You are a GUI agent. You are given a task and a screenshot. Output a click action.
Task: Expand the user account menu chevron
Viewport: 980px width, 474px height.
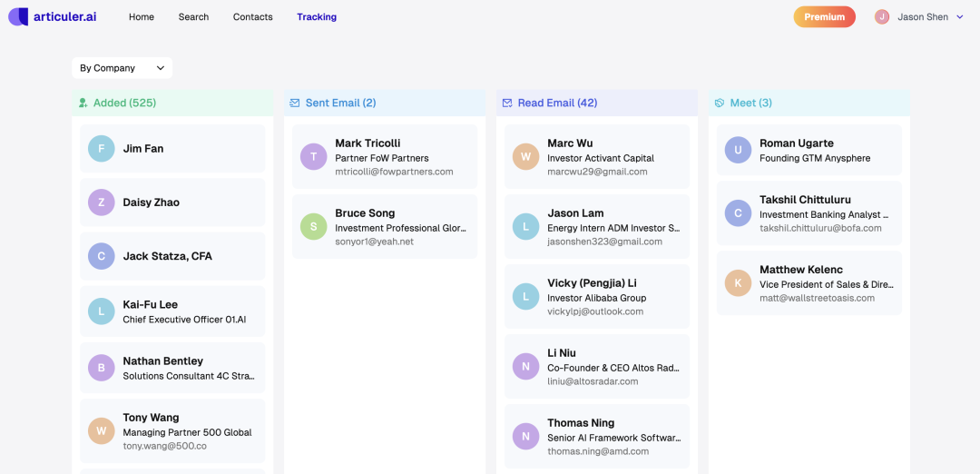coord(960,17)
